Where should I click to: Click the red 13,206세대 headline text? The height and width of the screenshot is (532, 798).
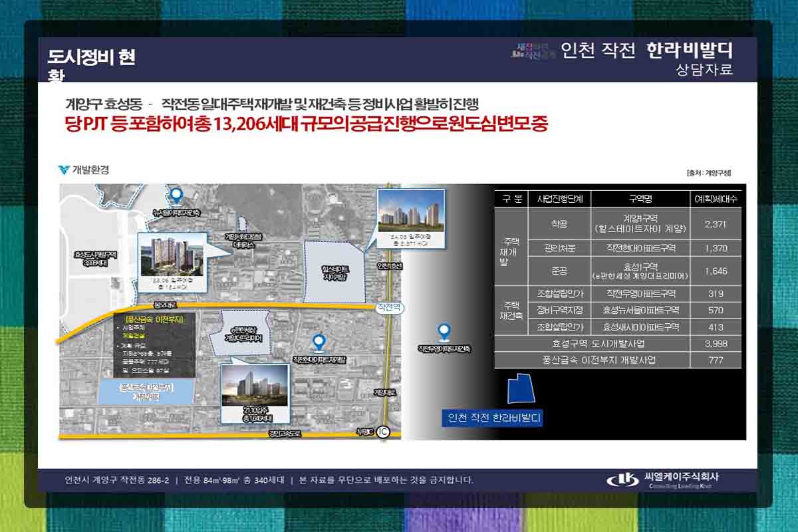click(306, 124)
